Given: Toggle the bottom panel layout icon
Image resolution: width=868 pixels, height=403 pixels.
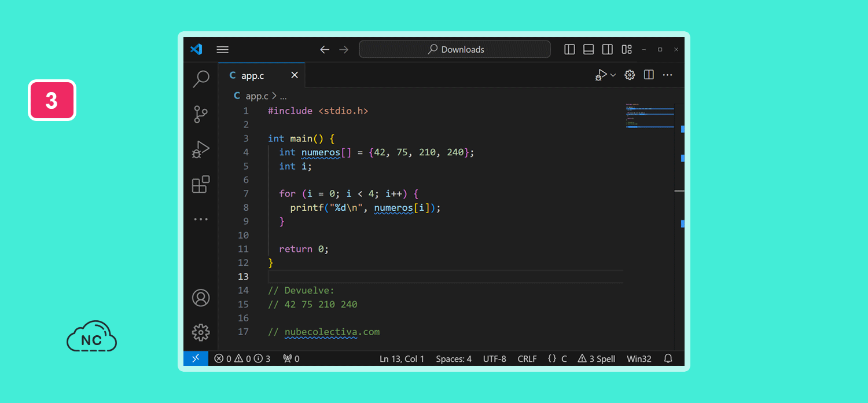Looking at the screenshot, I should click(x=589, y=49).
